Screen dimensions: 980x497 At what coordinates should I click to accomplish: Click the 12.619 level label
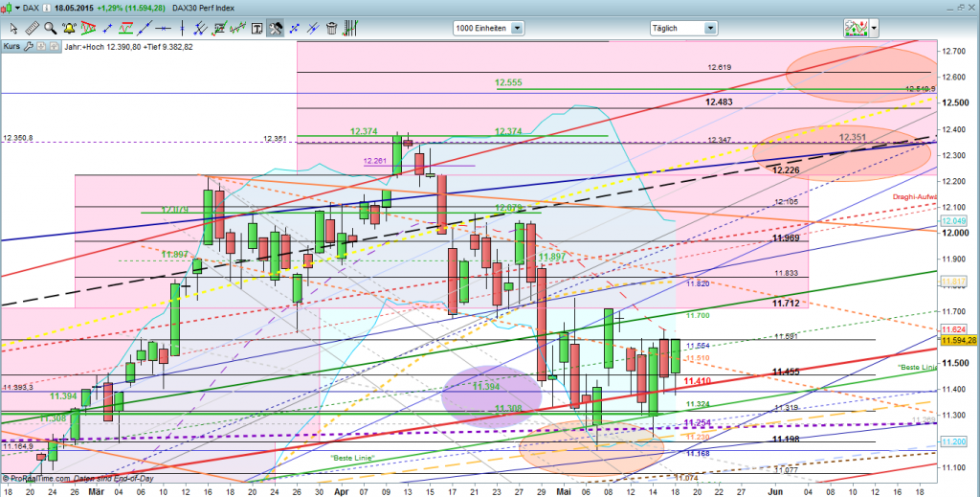coord(720,67)
